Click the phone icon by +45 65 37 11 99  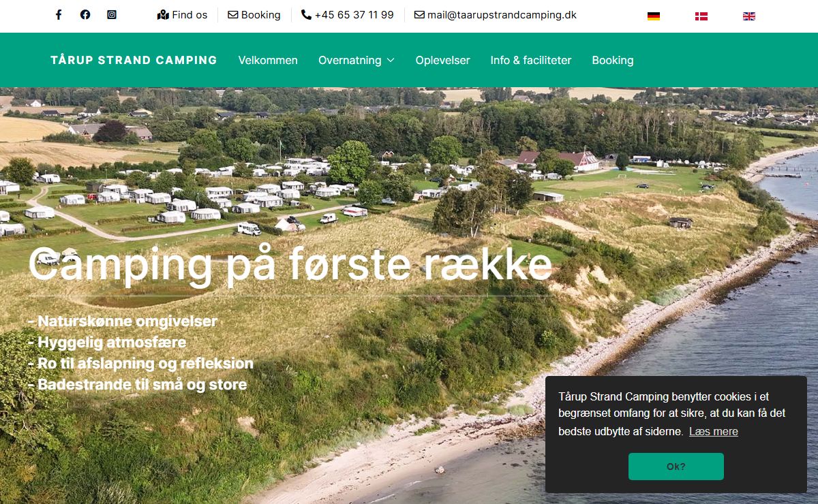(x=306, y=14)
